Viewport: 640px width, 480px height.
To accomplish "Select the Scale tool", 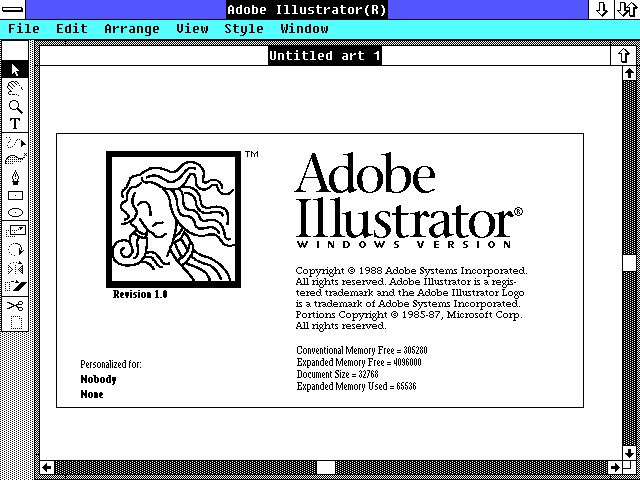I will coord(15,231).
